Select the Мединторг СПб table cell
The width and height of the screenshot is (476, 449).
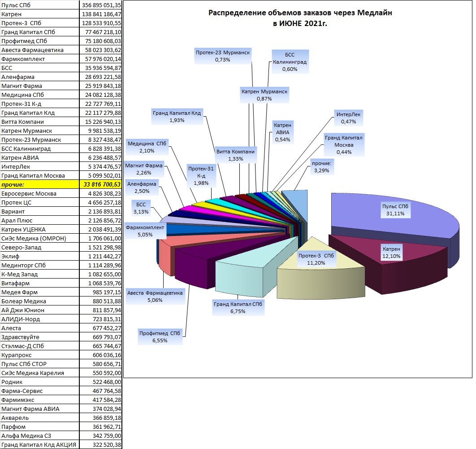coord(40,265)
